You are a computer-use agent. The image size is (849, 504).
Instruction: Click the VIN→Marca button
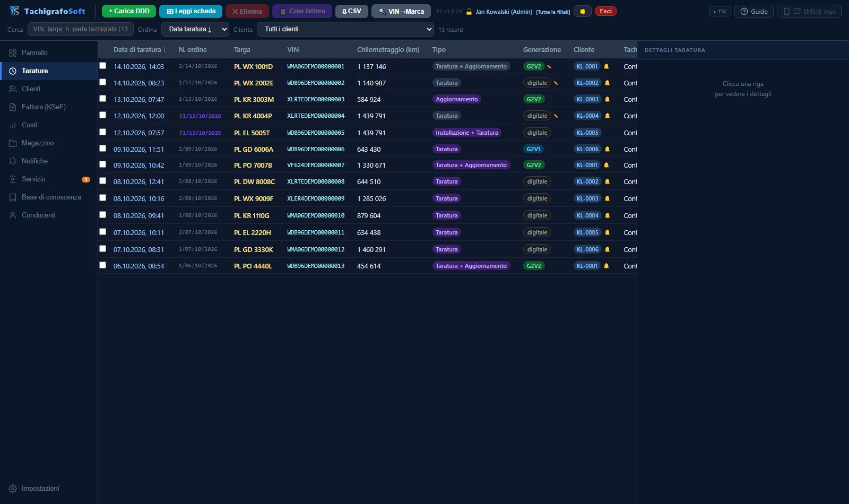click(401, 11)
